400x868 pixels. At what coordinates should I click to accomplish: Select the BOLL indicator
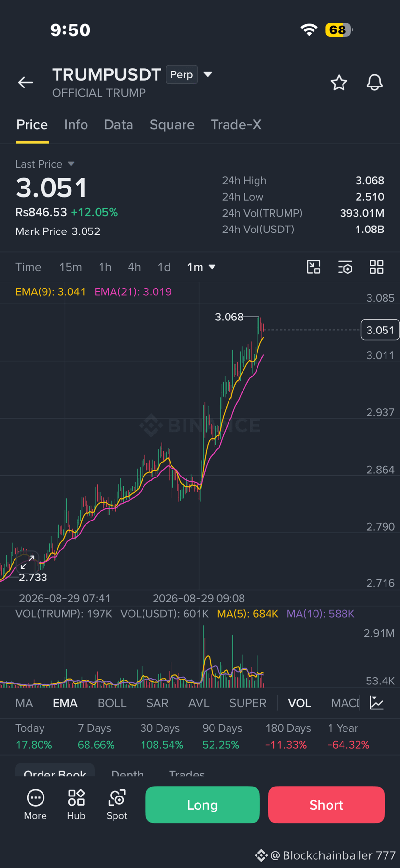click(112, 703)
